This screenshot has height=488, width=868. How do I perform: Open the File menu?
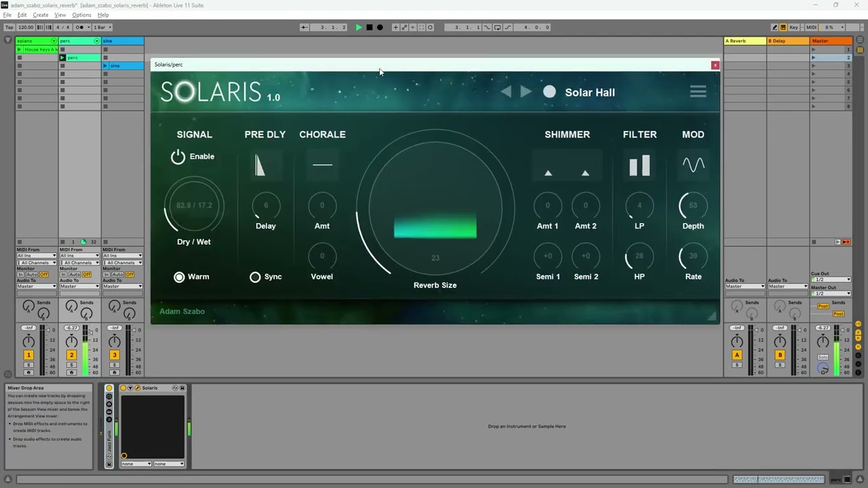pyautogui.click(x=7, y=15)
